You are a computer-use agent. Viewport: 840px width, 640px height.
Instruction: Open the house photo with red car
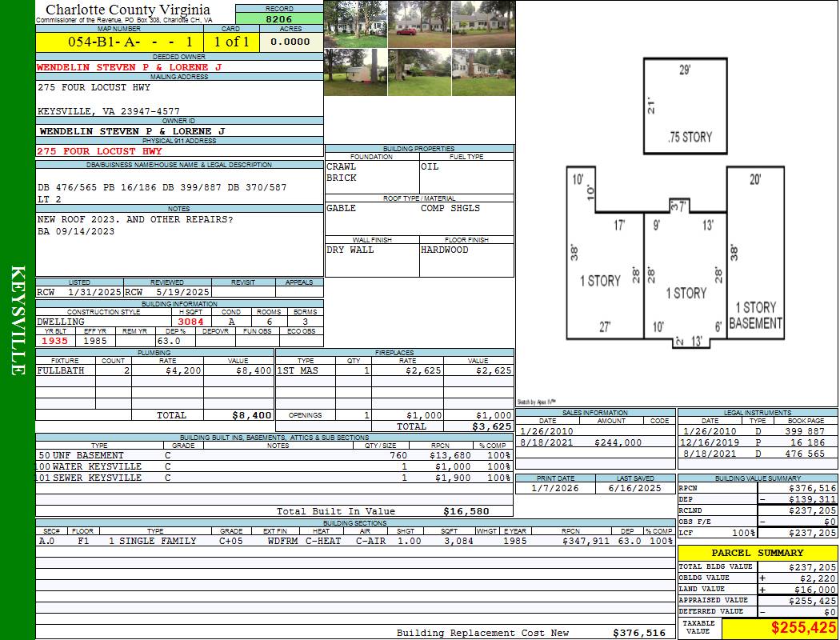pyautogui.click(x=419, y=24)
